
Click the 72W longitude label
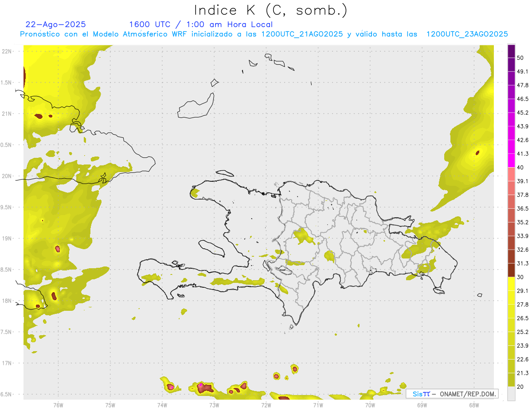pyautogui.click(x=266, y=405)
